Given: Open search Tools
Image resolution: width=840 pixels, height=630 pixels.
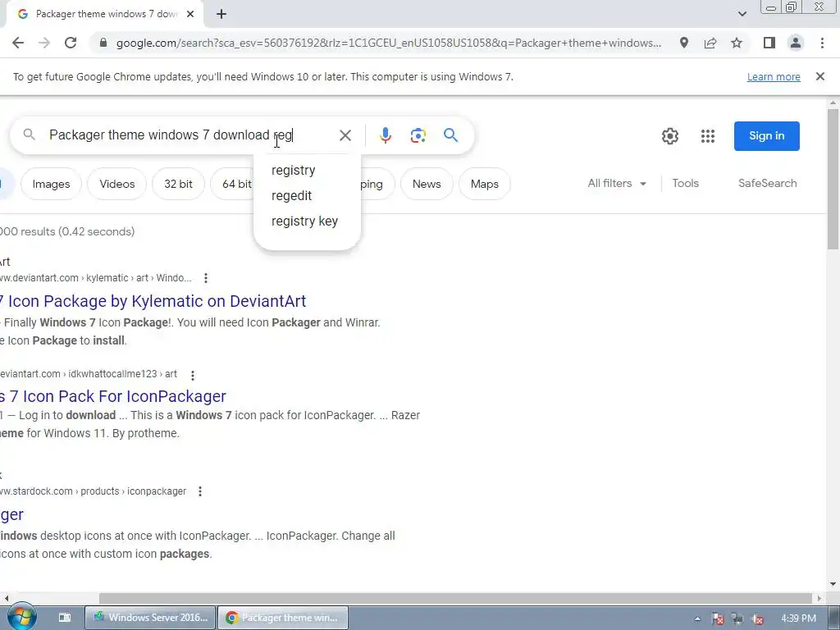Looking at the screenshot, I should coord(685,183).
